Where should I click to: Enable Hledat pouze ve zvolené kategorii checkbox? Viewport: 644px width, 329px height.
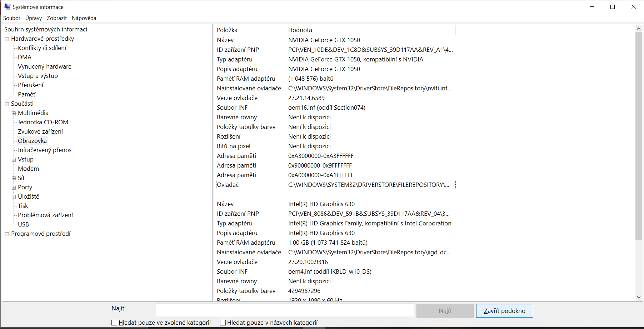click(x=114, y=323)
